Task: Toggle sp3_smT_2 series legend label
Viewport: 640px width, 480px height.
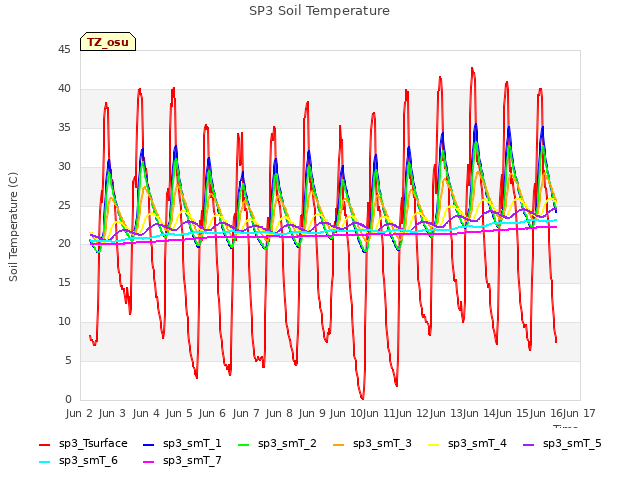Action: tap(287, 444)
